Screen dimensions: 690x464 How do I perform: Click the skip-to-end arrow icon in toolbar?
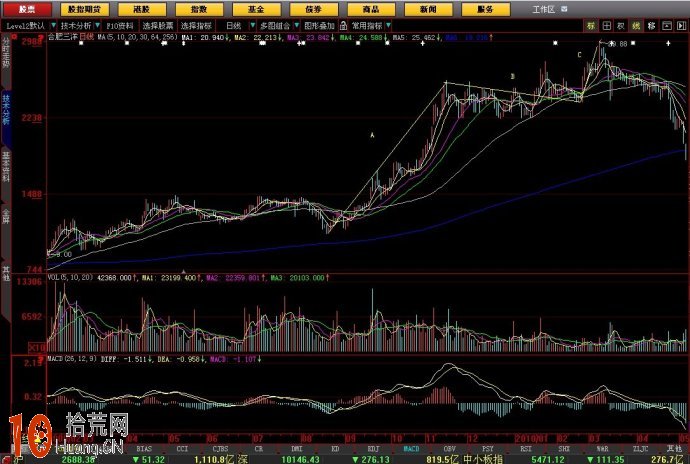[x=682, y=26]
